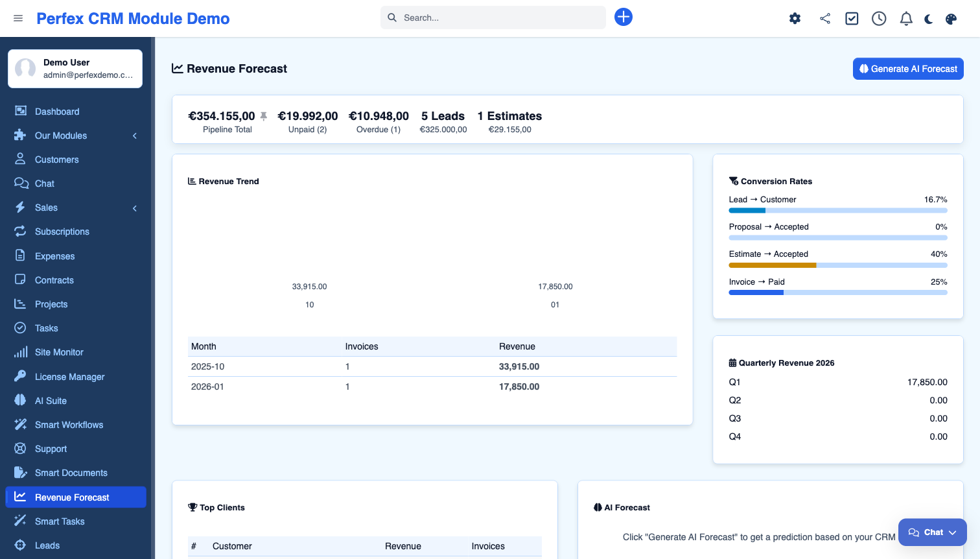Open the notifications bell
This screenshot has width=980, height=559.
(906, 19)
